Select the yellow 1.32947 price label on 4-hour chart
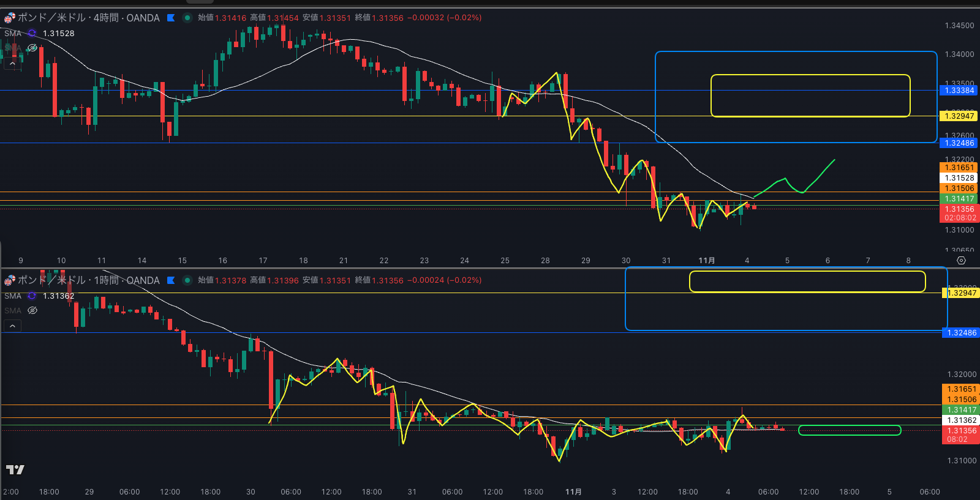 click(x=959, y=116)
